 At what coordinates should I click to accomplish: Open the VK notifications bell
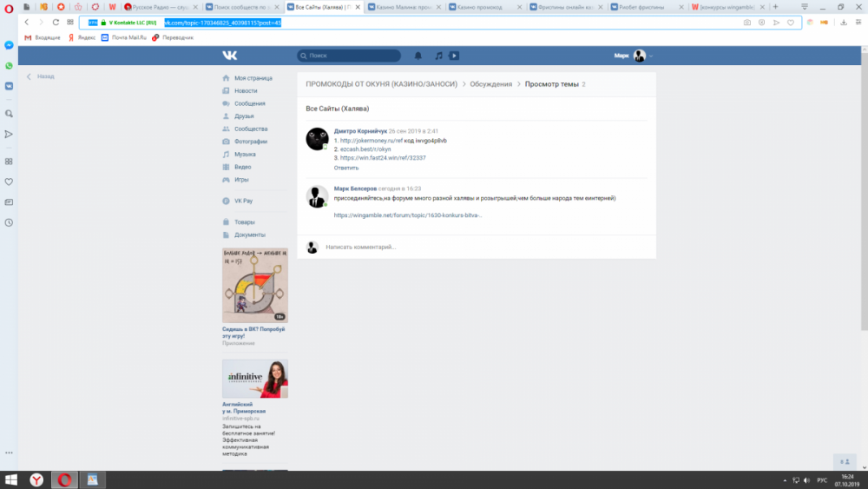click(x=418, y=56)
